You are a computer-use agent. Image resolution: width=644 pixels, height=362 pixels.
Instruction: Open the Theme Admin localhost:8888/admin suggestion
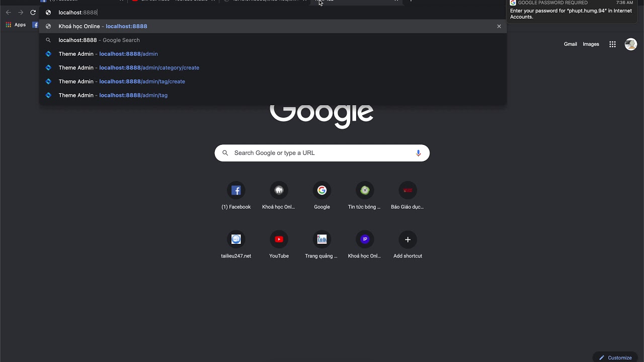click(x=273, y=54)
